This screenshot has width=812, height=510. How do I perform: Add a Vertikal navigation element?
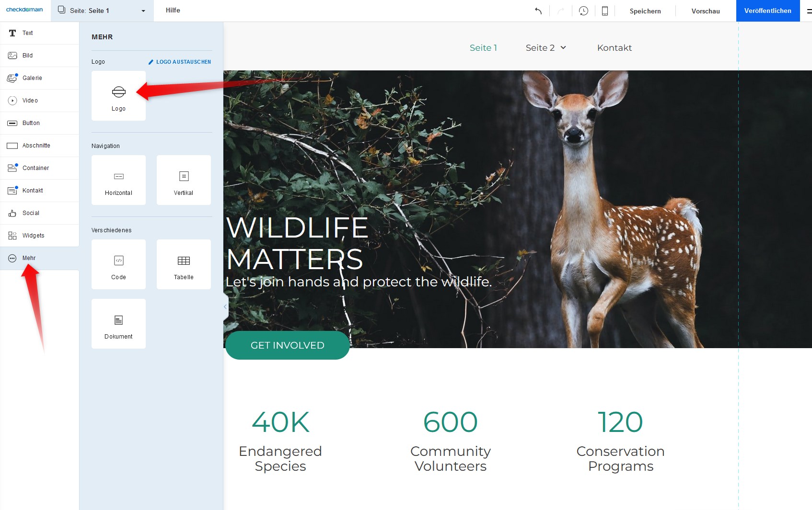[184, 180]
